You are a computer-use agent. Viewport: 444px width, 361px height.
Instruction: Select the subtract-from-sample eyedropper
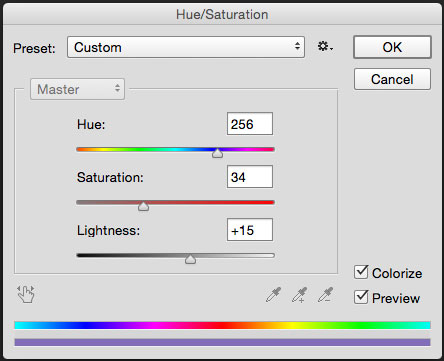(x=325, y=295)
